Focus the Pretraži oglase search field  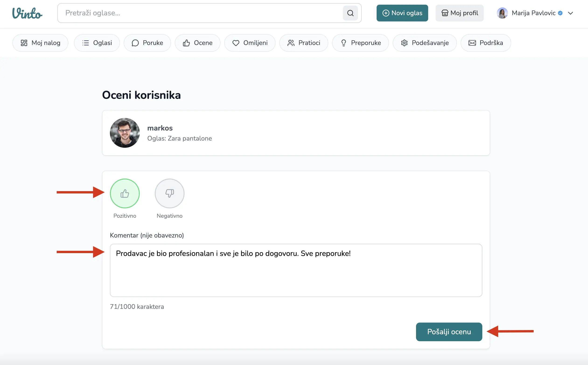(x=201, y=13)
